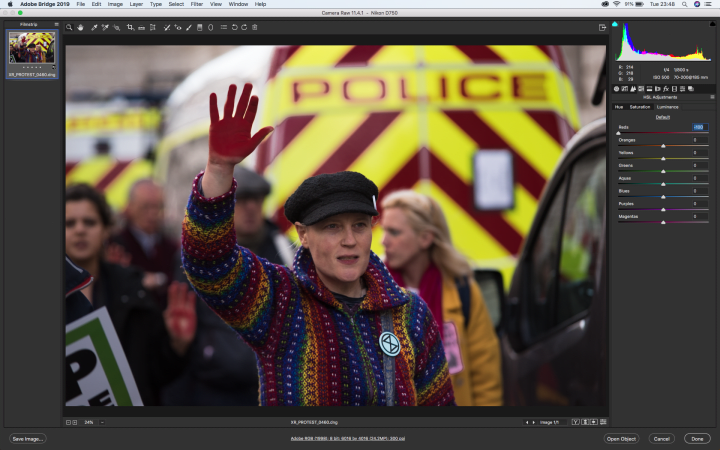Rotate image counterclockwise
Screen dimensions: 720x450
click(235, 28)
